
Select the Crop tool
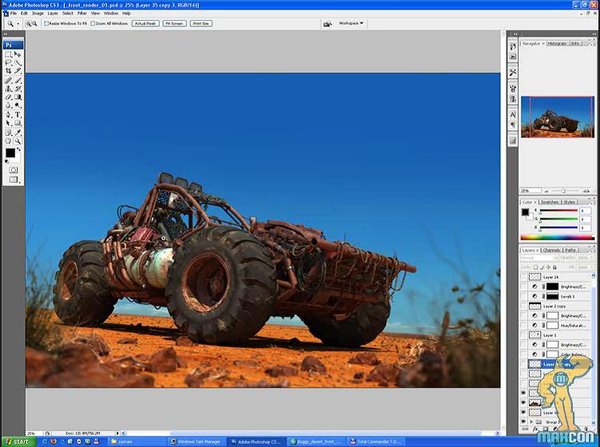8,71
